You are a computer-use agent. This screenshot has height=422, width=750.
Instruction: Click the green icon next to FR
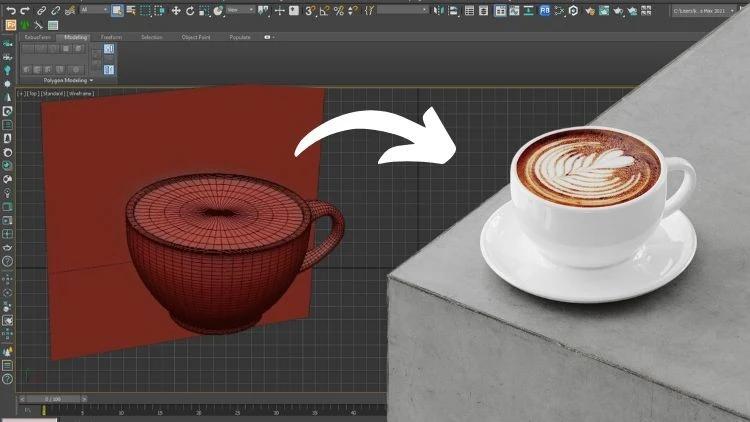[x=25, y=25]
